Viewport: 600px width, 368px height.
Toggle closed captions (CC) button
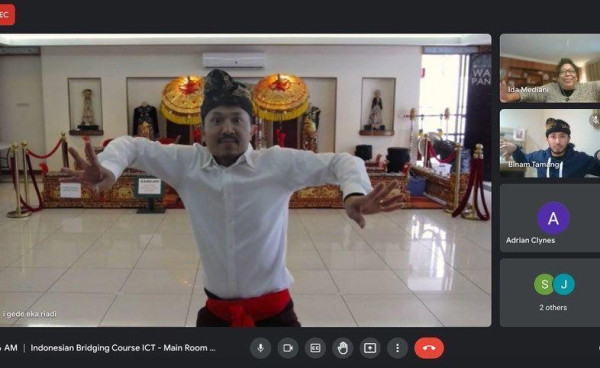(315, 348)
